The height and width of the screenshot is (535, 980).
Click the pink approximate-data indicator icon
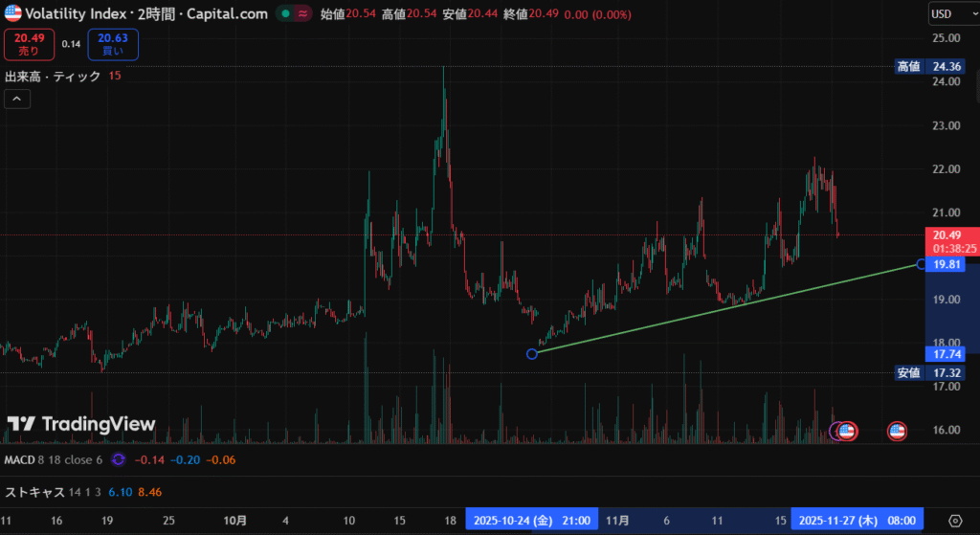(304, 14)
